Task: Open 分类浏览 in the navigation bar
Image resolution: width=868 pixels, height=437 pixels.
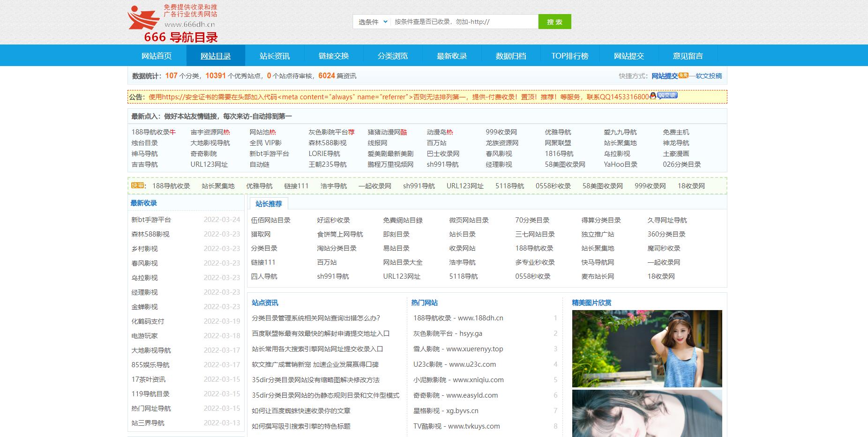Action: click(x=393, y=56)
